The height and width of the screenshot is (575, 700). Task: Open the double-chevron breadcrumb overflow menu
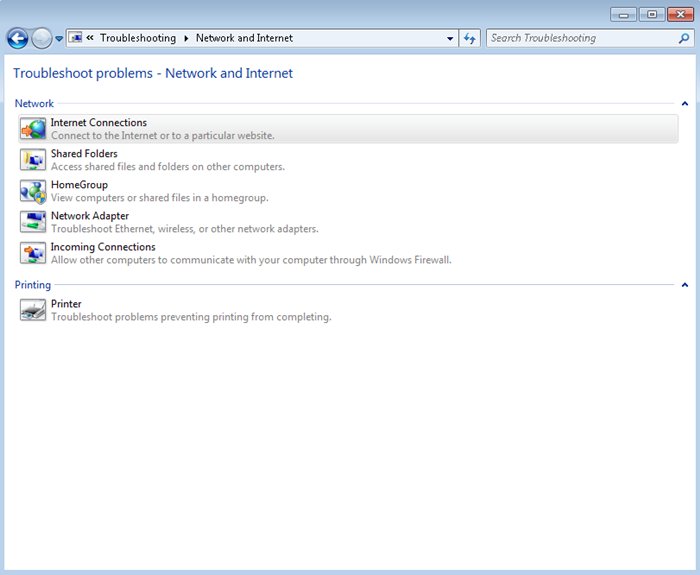tap(90, 38)
